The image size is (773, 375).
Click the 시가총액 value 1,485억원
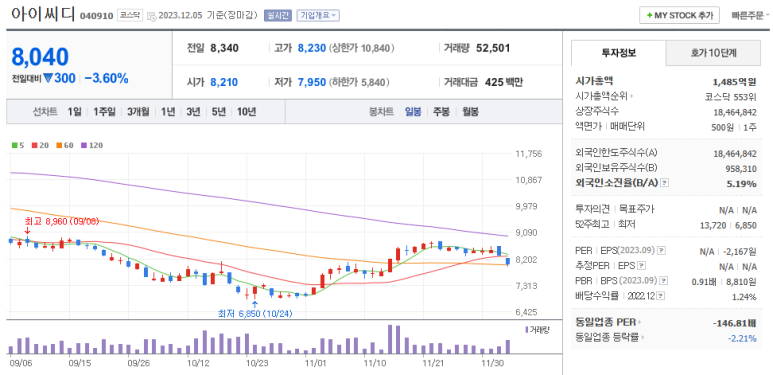pos(734,81)
